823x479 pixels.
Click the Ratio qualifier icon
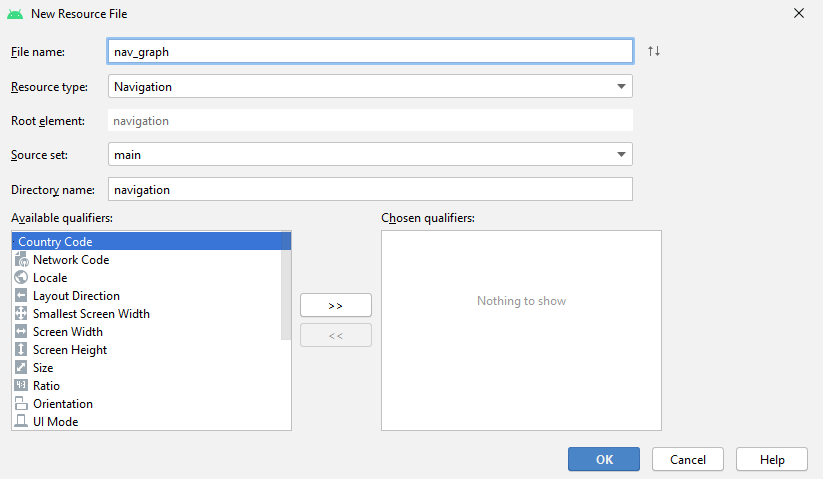click(22, 386)
